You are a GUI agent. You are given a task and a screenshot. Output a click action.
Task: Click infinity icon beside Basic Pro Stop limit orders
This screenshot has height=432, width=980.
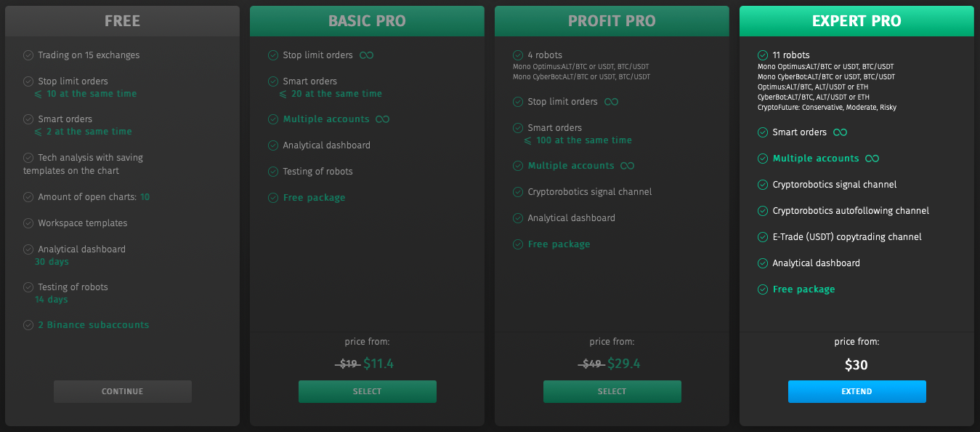pos(367,55)
